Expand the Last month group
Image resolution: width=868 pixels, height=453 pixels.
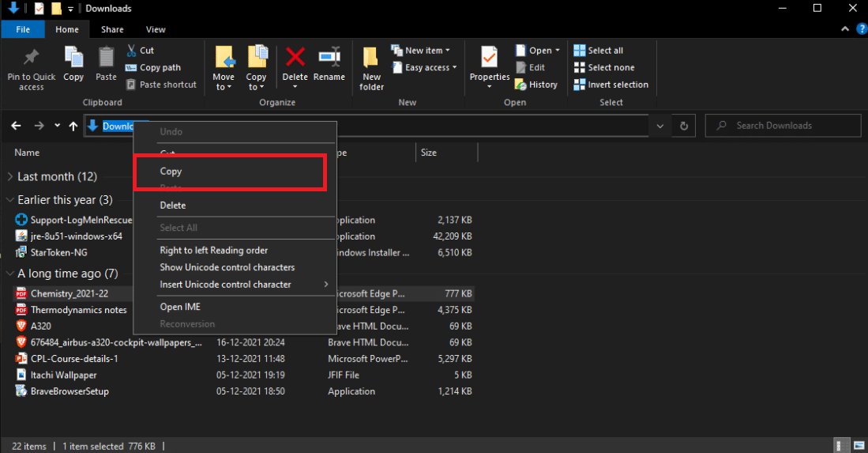pos(10,177)
